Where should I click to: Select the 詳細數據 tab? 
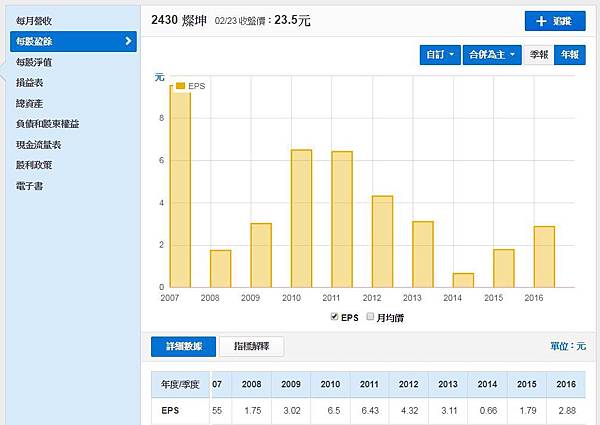pyautogui.click(x=183, y=347)
